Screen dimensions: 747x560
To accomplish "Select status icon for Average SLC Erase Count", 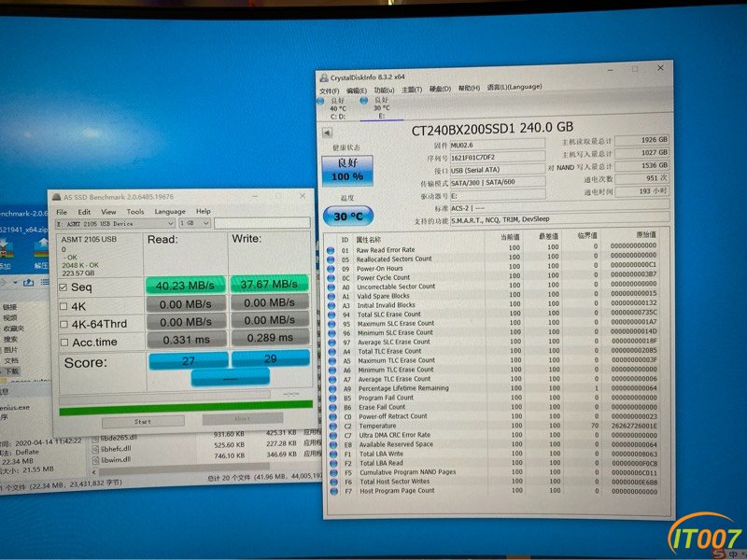I will pos(332,343).
